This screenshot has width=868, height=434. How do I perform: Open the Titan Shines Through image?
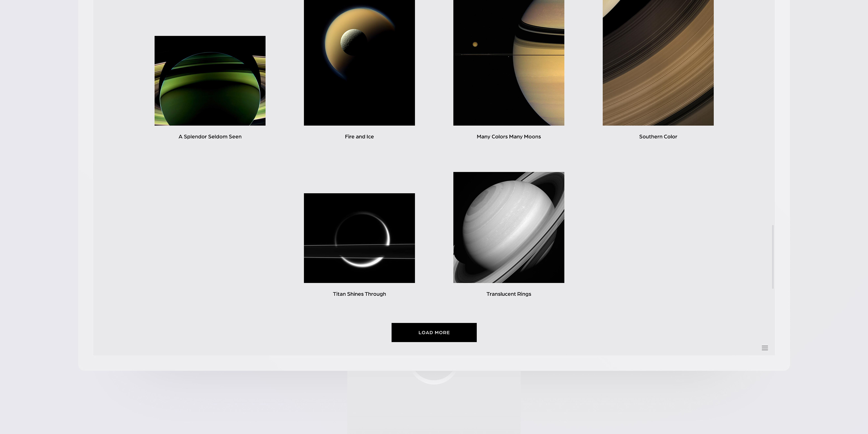click(359, 238)
